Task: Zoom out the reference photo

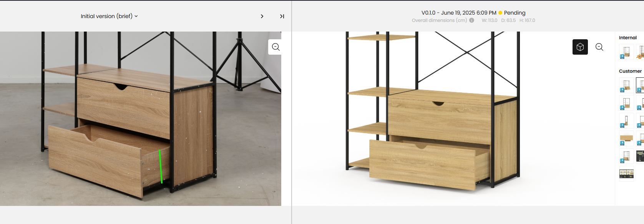Action: pos(276,47)
